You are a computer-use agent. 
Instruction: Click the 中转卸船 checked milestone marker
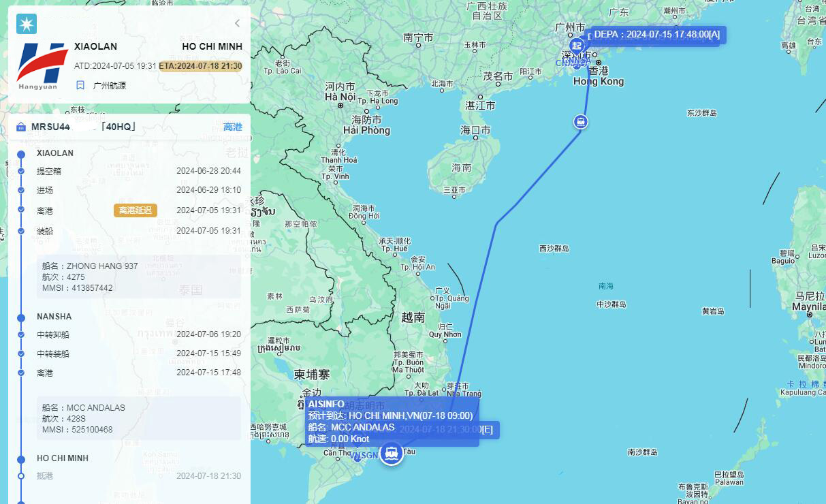(21, 334)
